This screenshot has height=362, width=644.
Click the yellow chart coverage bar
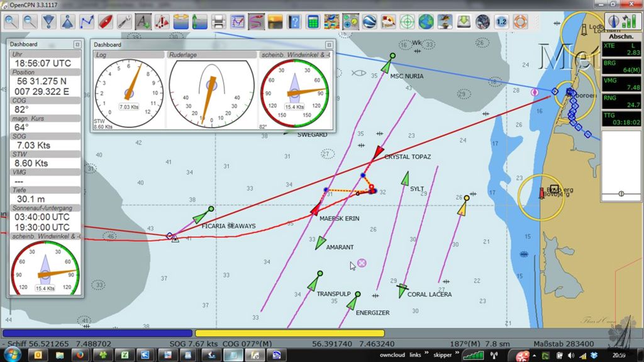point(289,333)
